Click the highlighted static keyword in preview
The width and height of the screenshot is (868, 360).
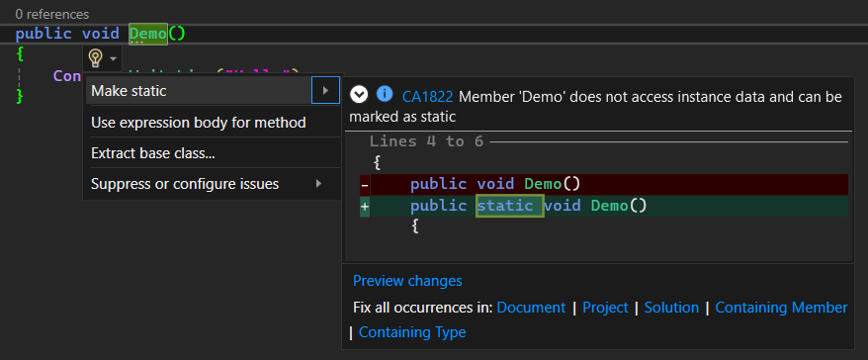[509, 206]
